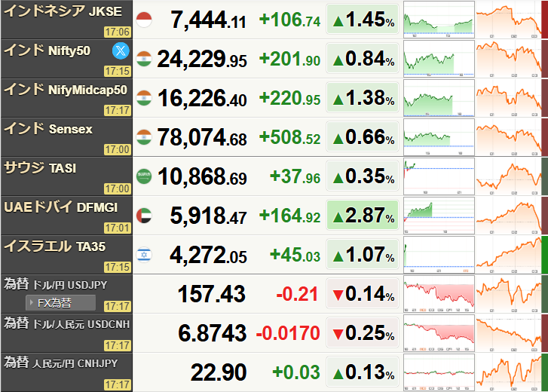The height and width of the screenshot is (392, 548).
Task: Open the CNHJPY orange long-term chart
Action: click(509, 372)
